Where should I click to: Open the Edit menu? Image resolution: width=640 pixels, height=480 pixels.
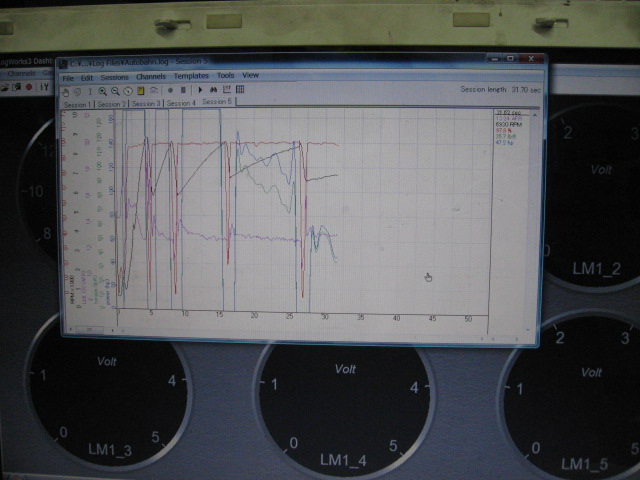click(x=87, y=78)
